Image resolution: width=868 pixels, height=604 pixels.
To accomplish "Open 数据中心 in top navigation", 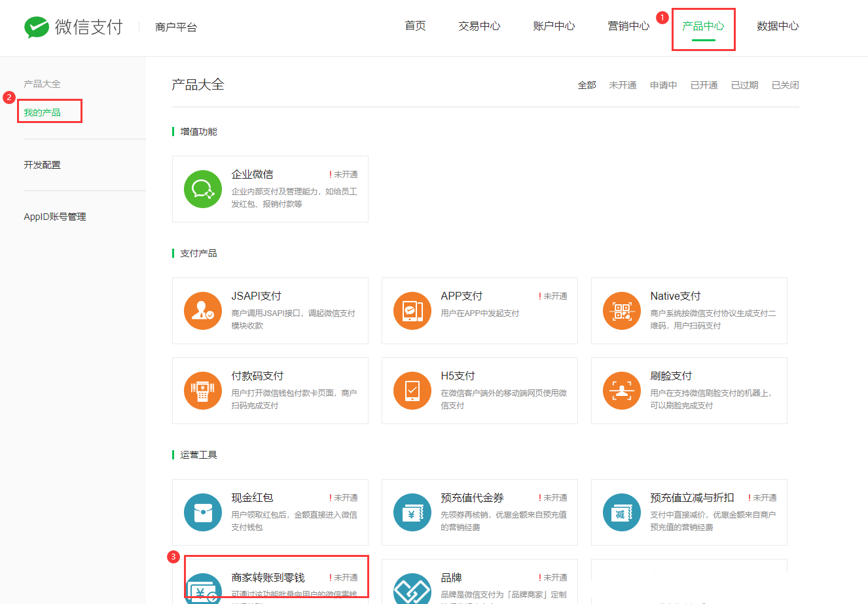I will click(x=778, y=26).
